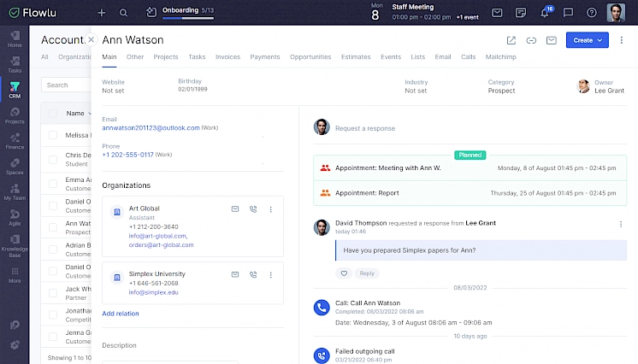Viewport: 638px width, 364px height.
Task: Open more options for Ann Watson card
Action: 622,40
